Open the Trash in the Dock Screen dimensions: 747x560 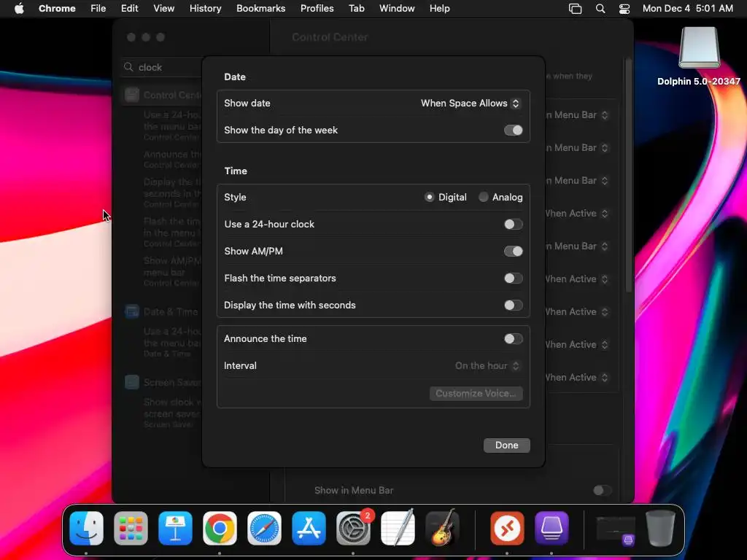(x=659, y=528)
